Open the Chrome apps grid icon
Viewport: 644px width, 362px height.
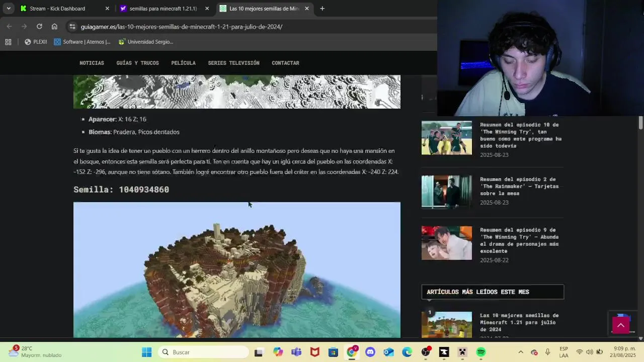coord(8,42)
